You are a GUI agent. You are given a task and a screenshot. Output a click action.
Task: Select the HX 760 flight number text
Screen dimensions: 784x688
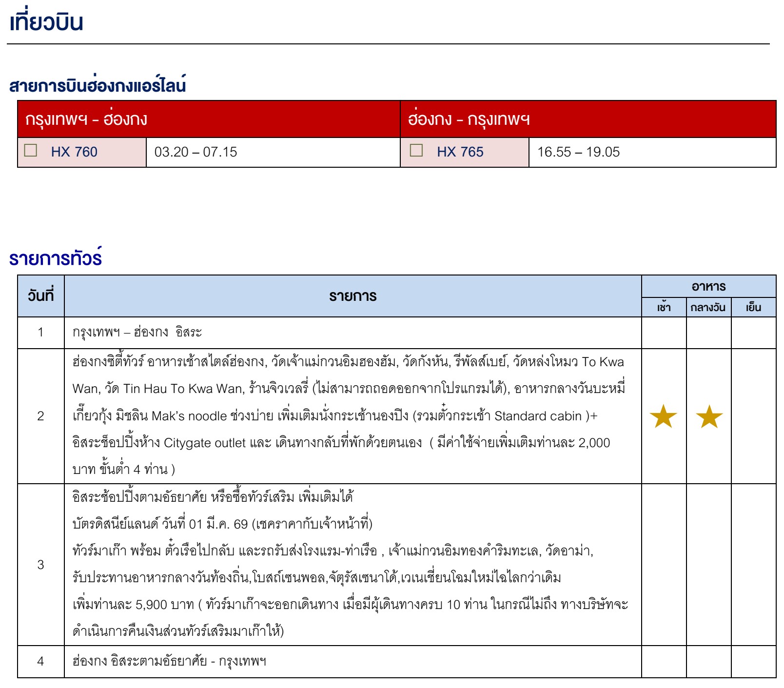[x=74, y=152]
